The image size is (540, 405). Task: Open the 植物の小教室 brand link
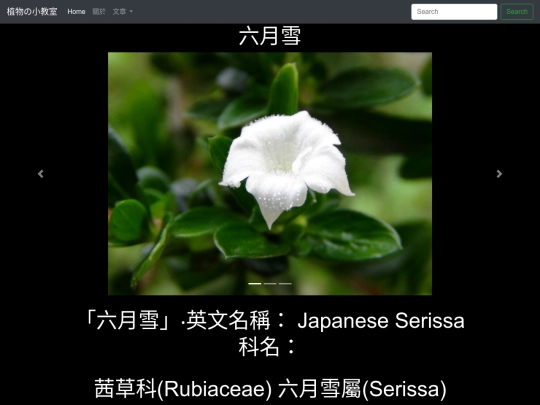click(x=32, y=12)
